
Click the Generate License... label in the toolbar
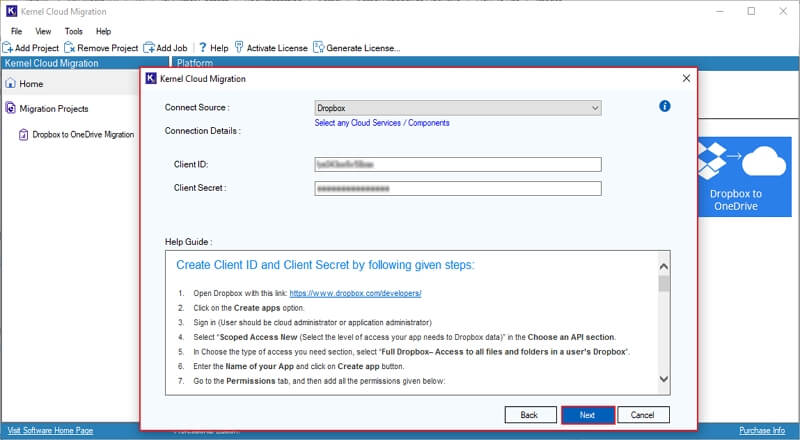[363, 48]
